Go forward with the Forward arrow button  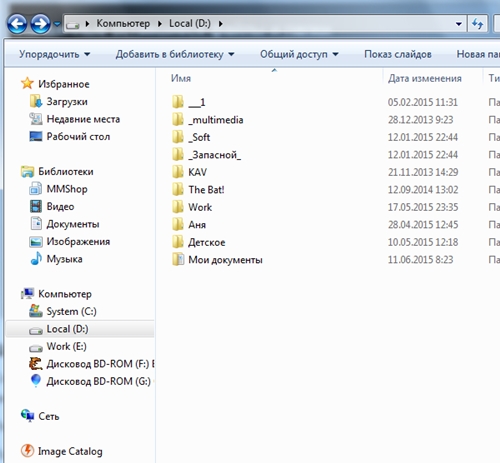point(41,24)
